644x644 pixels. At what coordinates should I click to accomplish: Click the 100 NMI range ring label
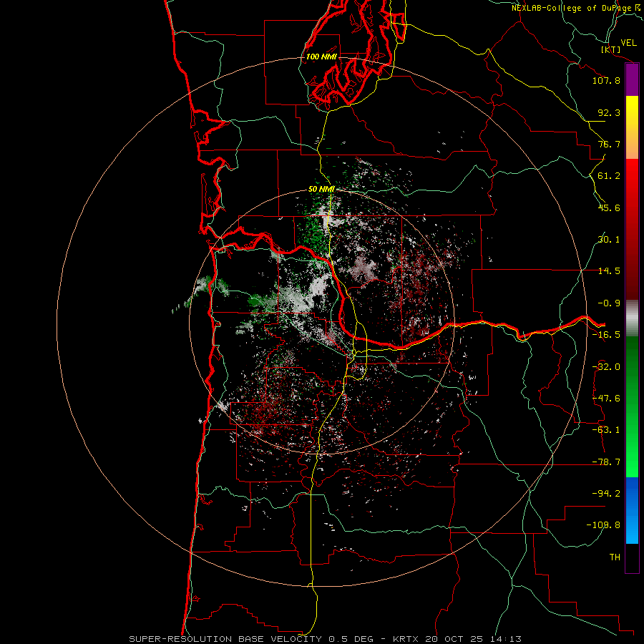(321, 57)
